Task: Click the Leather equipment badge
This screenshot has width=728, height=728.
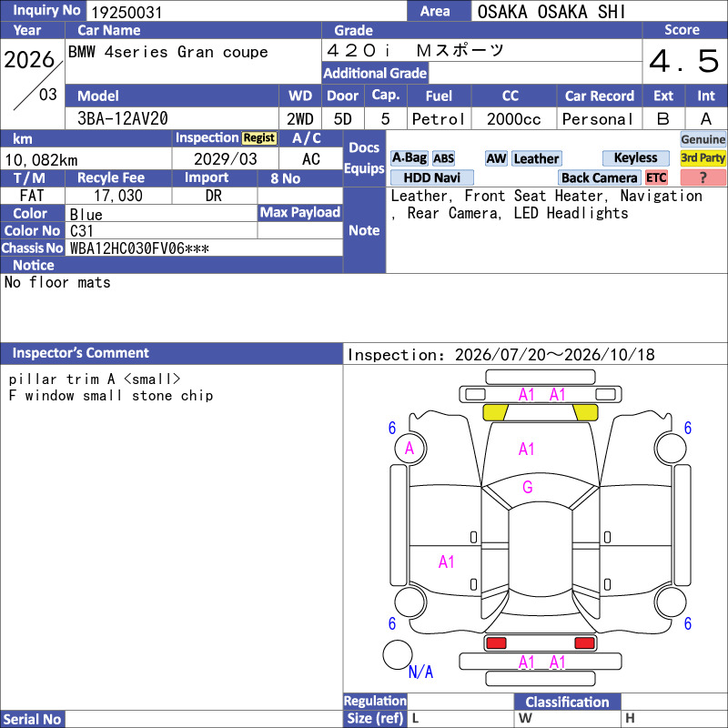Action: (x=536, y=158)
